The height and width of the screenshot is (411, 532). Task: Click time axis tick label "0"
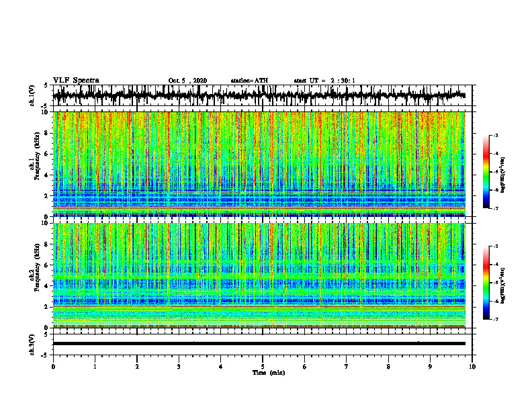(x=53, y=367)
